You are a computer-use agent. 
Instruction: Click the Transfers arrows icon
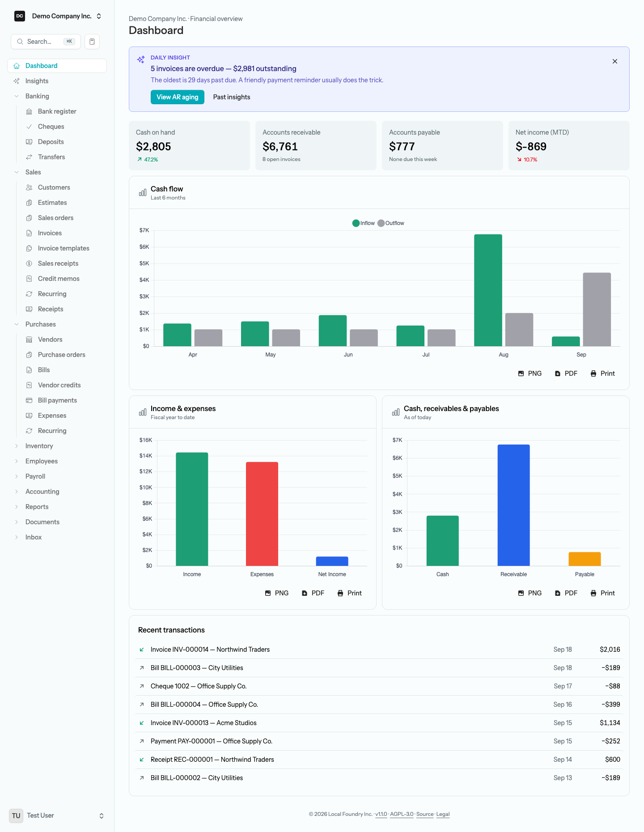[29, 157]
